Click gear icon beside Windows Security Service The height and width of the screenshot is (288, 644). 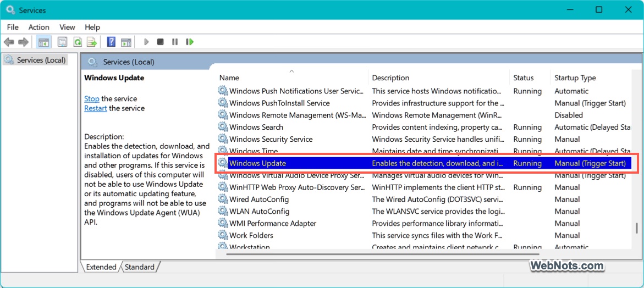[223, 139]
